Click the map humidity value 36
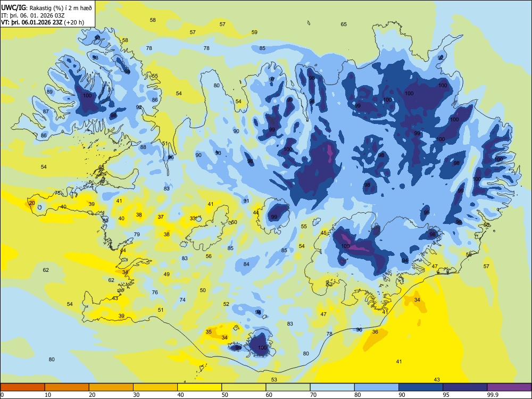The width and height of the screenshot is (532, 399). point(375,332)
